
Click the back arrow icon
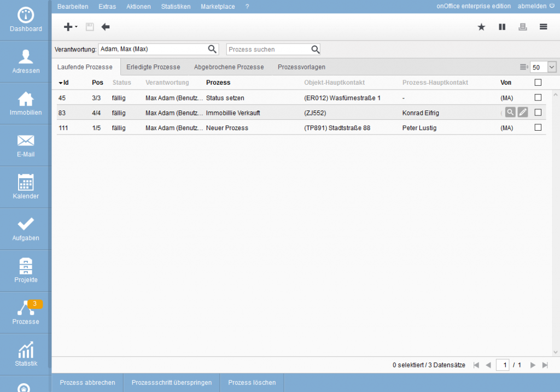click(106, 27)
